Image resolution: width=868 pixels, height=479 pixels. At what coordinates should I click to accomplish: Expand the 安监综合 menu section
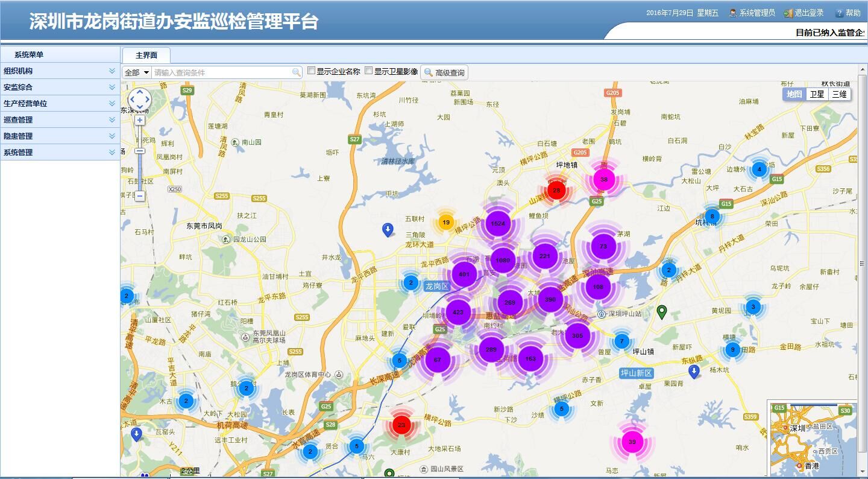(x=60, y=87)
